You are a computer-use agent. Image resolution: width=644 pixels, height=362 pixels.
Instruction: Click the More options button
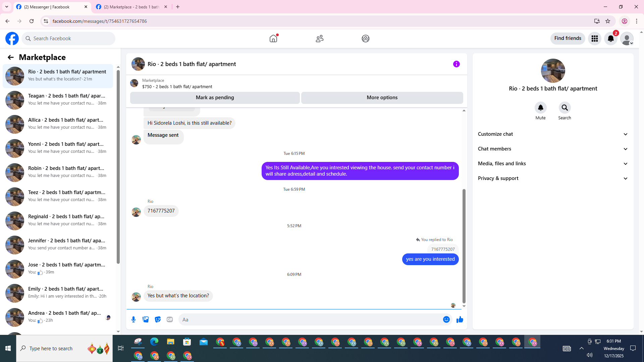[382, 98]
